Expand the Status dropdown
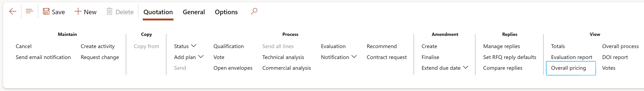 pos(185,46)
